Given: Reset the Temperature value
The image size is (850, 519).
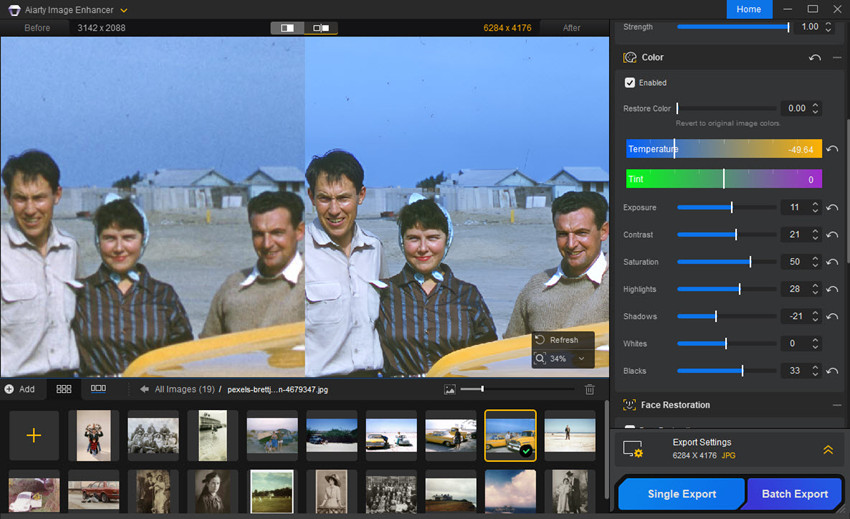Looking at the screenshot, I should click(x=832, y=149).
